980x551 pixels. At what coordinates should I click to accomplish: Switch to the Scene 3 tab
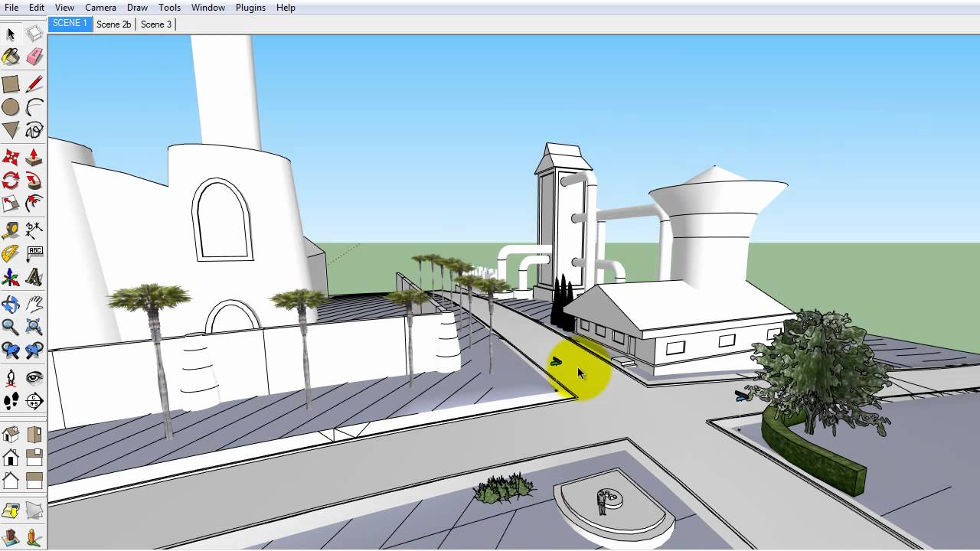coord(156,24)
